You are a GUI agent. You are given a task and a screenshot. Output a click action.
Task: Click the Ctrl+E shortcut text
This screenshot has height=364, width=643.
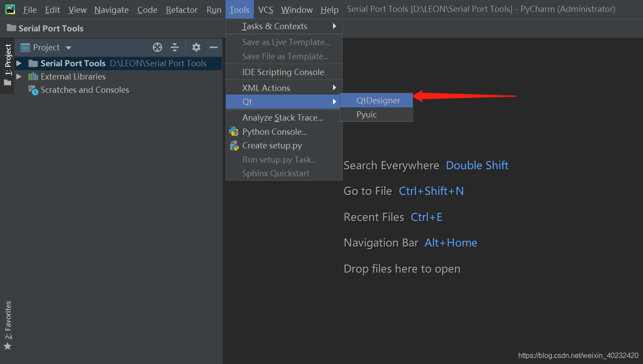(x=426, y=217)
